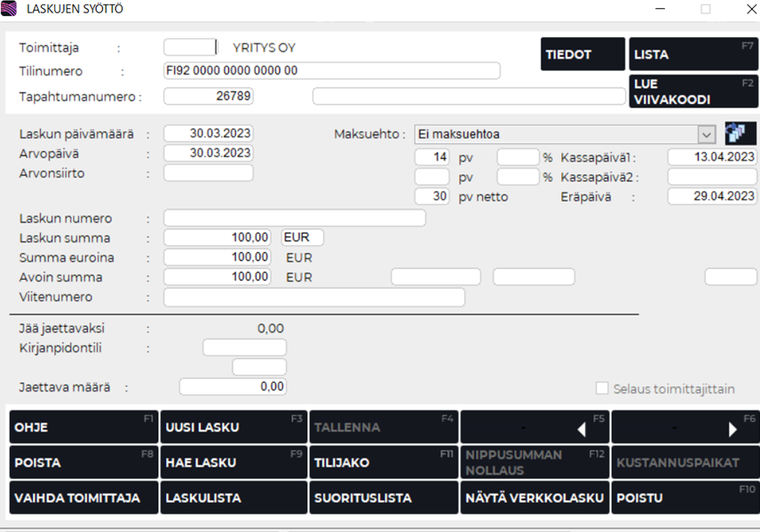Exit using the POISTU button
The width and height of the screenshot is (760, 532).
point(685,498)
